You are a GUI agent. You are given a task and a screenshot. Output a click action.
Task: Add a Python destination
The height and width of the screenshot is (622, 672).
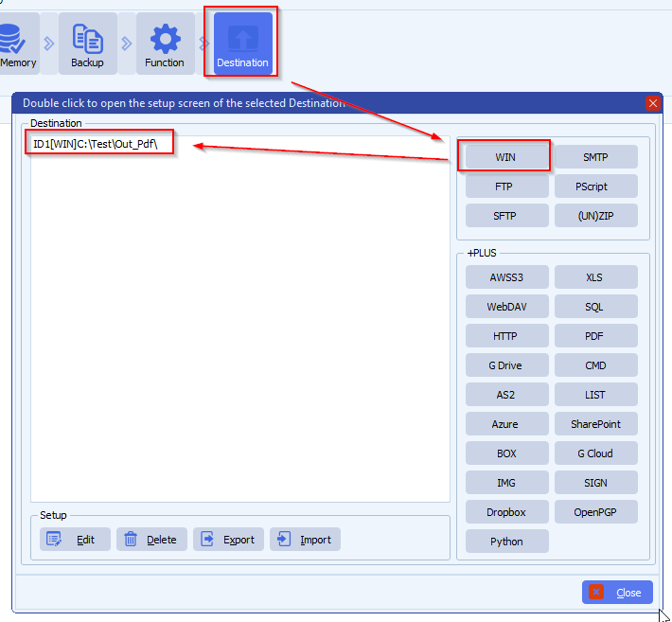click(507, 542)
